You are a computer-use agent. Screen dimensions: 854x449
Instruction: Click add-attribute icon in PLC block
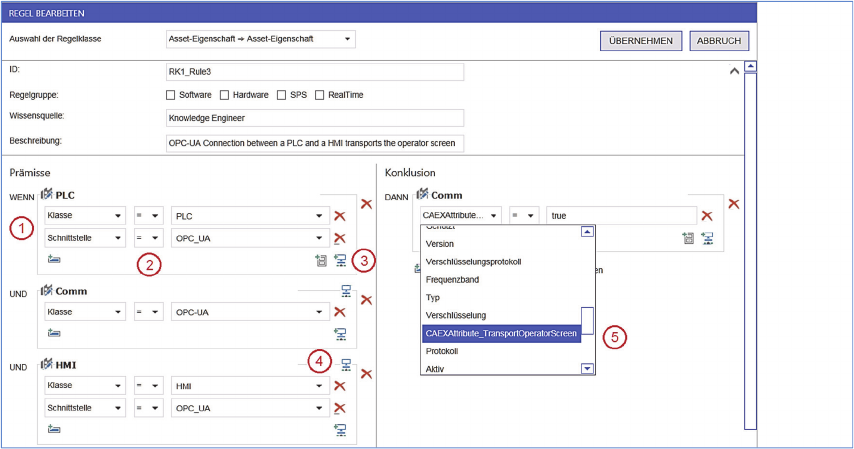[x=321, y=261]
